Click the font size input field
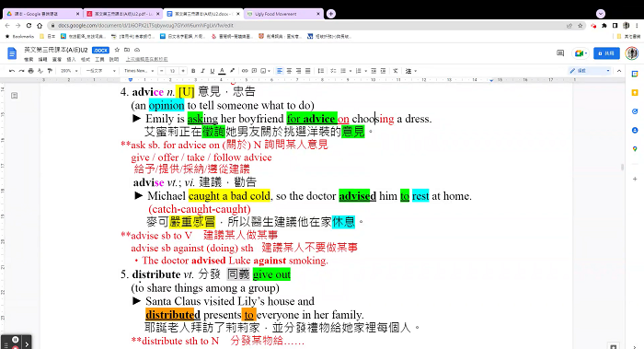 click(173, 71)
